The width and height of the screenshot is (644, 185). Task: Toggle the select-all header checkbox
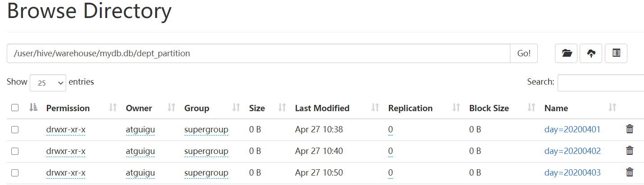click(15, 108)
